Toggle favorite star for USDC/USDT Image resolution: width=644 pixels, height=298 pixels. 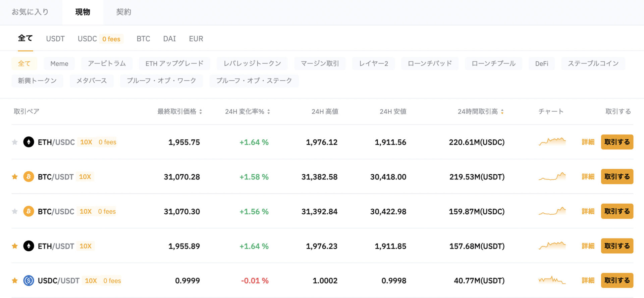[x=15, y=281]
